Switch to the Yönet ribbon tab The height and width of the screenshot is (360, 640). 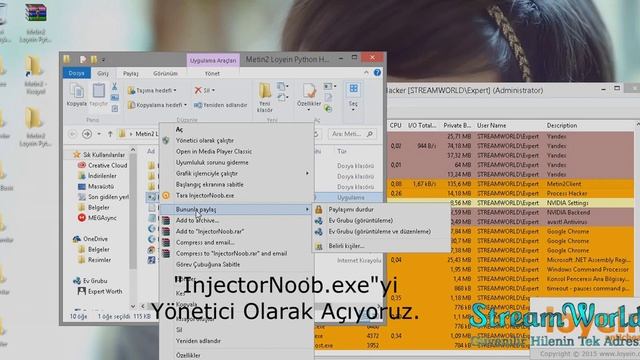[212, 73]
